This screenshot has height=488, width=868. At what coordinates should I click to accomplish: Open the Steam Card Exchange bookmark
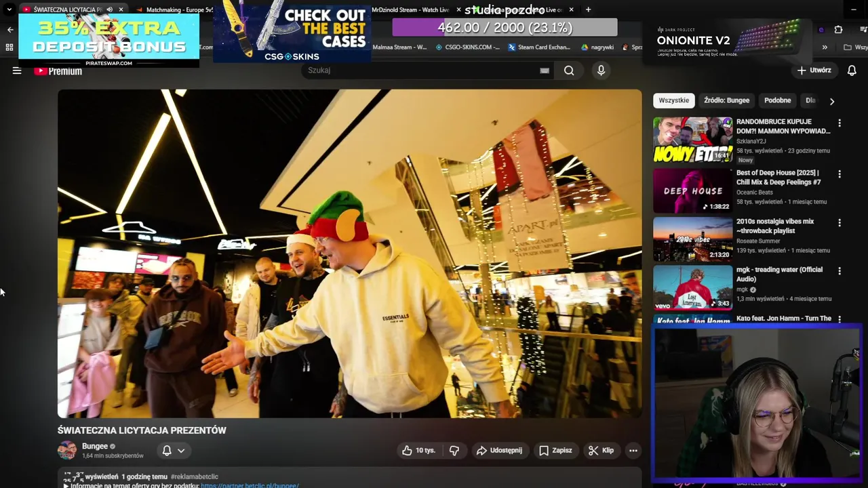539,47
